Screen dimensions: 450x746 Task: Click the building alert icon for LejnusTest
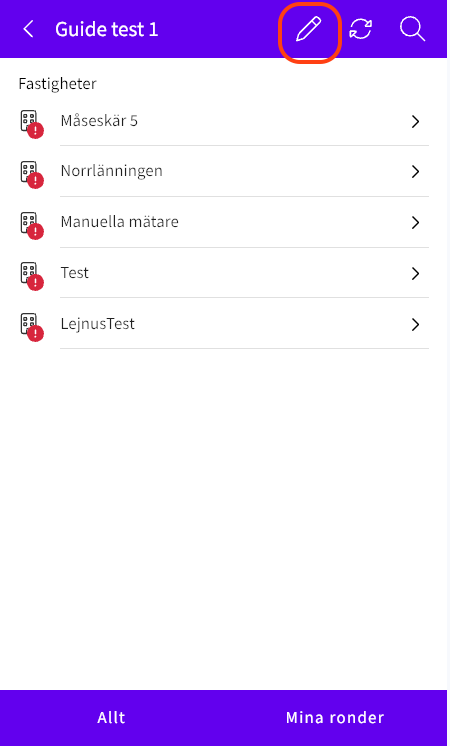click(x=31, y=326)
